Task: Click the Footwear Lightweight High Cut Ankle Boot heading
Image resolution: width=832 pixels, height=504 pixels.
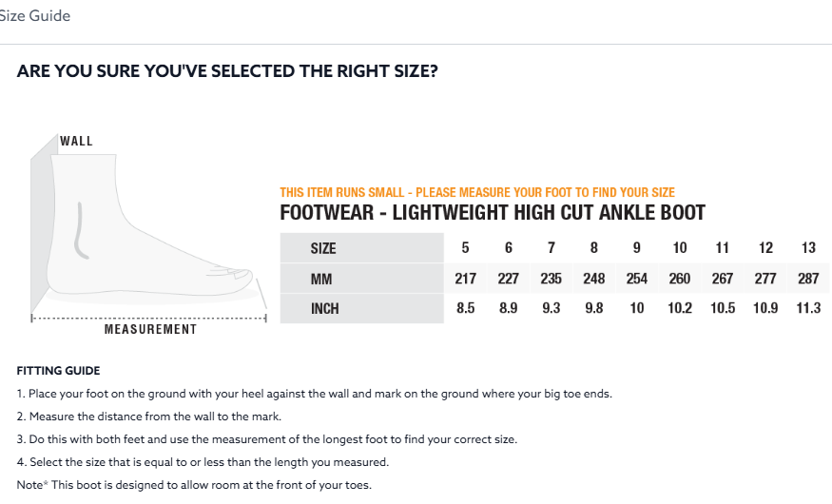Action: coord(493,213)
